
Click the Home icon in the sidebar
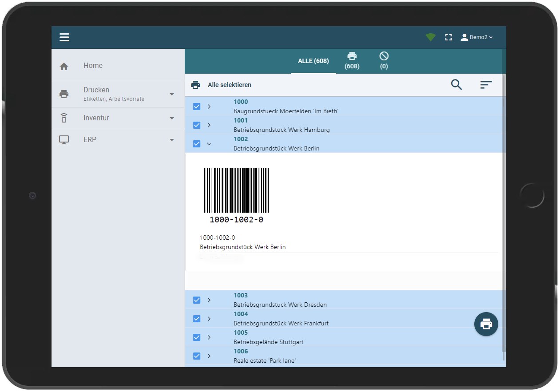(x=64, y=65)
